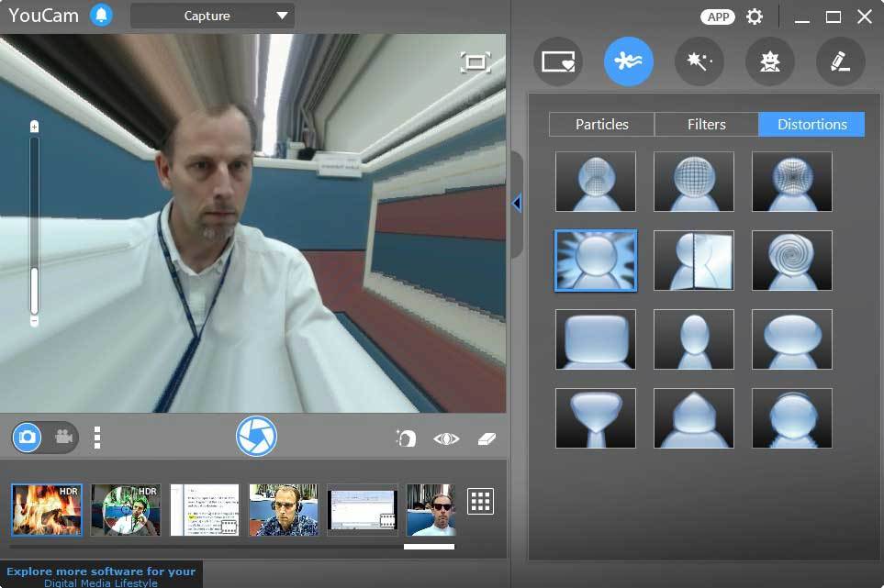This screenshot has width=884, height=588.
Task: Click the APP button
Action: click(x=719, y=17)
